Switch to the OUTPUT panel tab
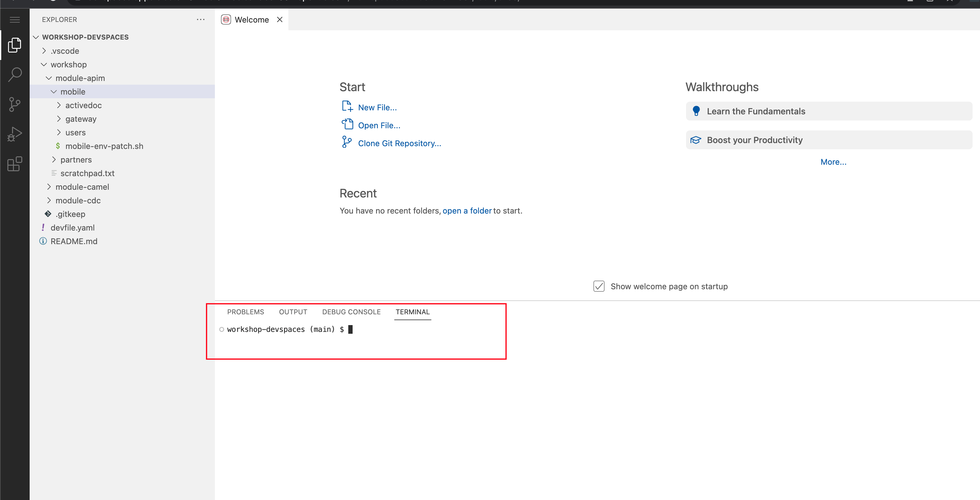Viewport: 980px width, 500px height. coord(293,312)
